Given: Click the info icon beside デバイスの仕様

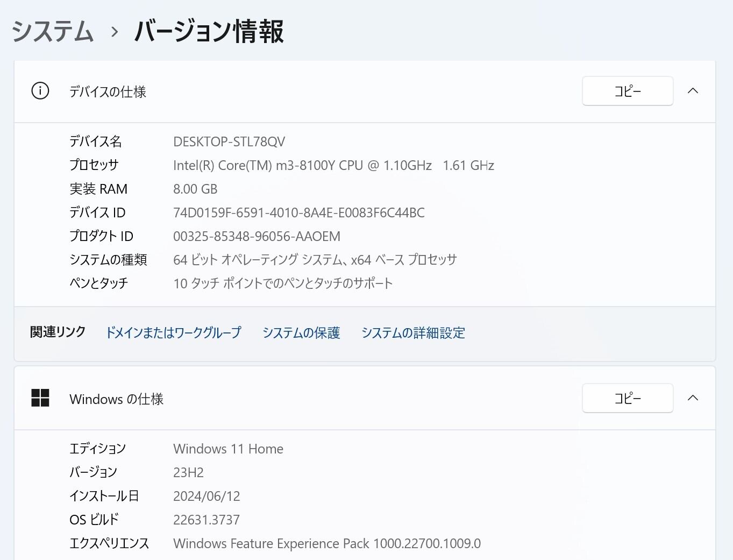Looking at the screenshot, I should (40, 91).
